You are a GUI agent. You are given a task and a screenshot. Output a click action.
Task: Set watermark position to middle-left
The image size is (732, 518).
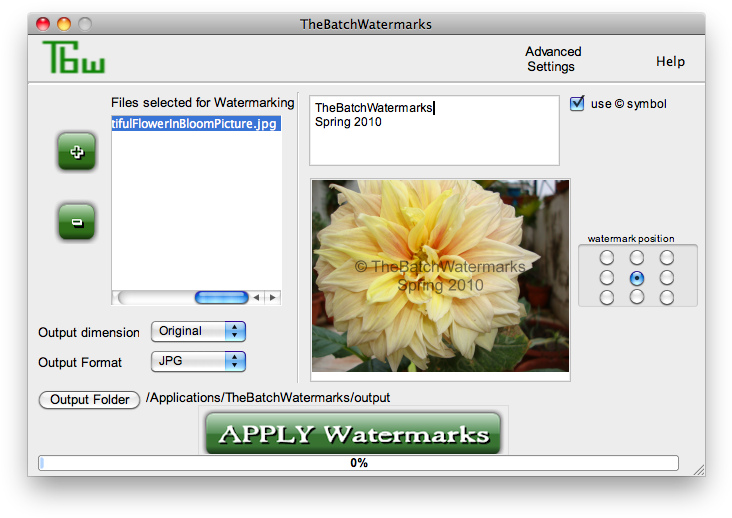point(606,278)
